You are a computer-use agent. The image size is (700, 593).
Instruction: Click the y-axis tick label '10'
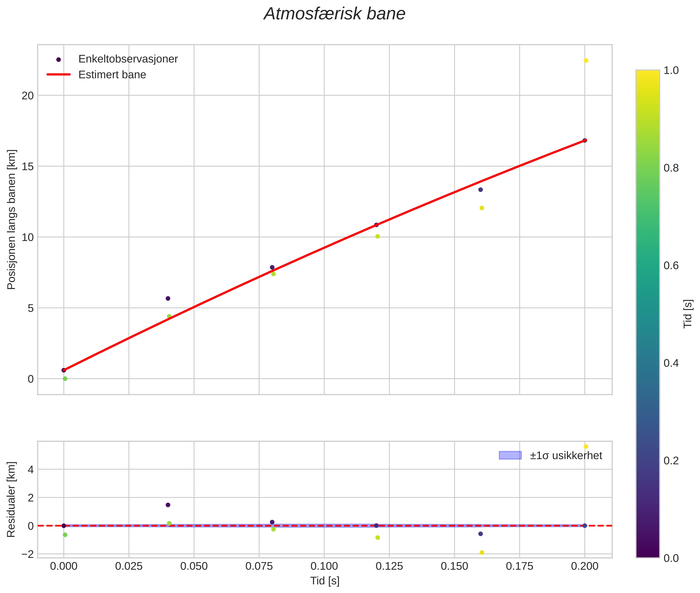[27, 237]
